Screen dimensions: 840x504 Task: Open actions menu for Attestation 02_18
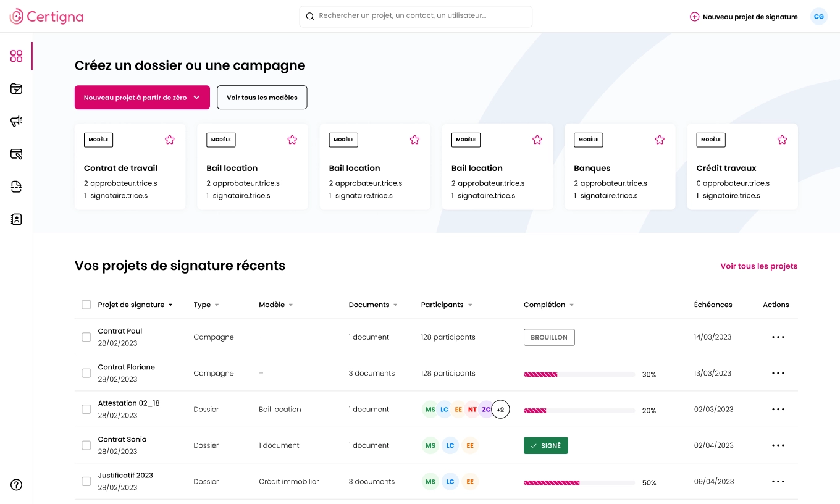point(778,409)
